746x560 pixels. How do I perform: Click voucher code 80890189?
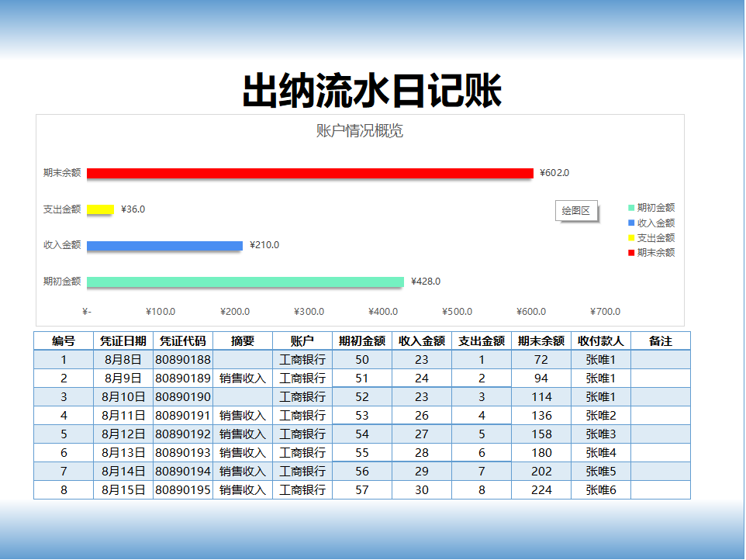183,379
